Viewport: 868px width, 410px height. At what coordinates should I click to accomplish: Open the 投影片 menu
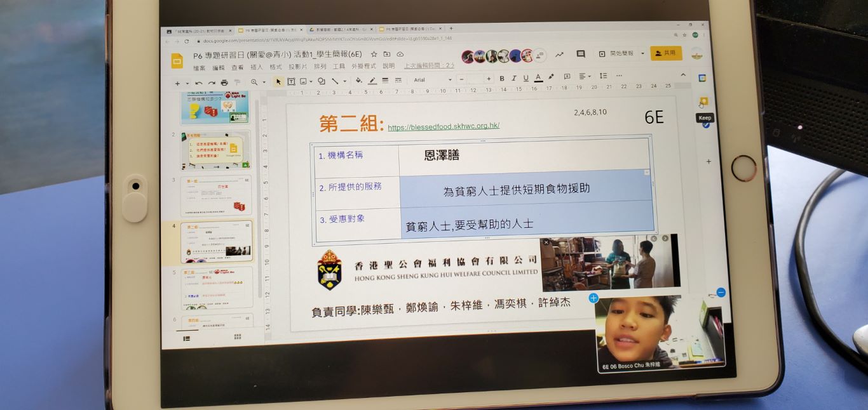(297, 67)
